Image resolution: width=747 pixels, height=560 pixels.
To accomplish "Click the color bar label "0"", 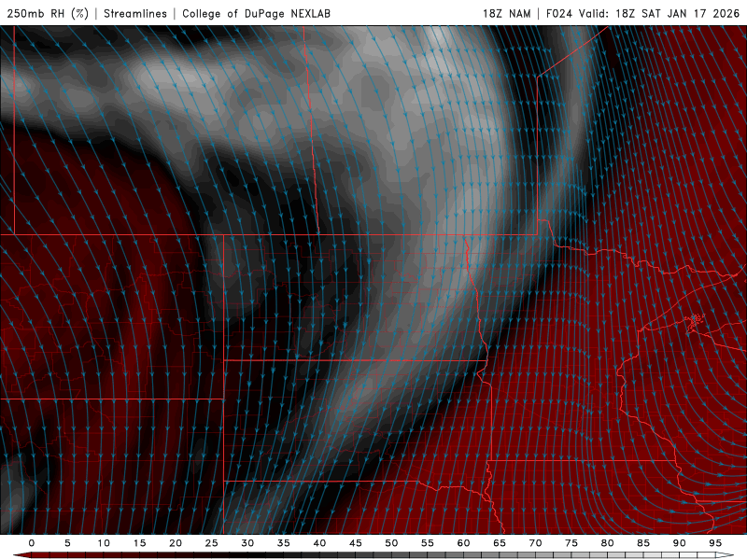I will [32, 543].
